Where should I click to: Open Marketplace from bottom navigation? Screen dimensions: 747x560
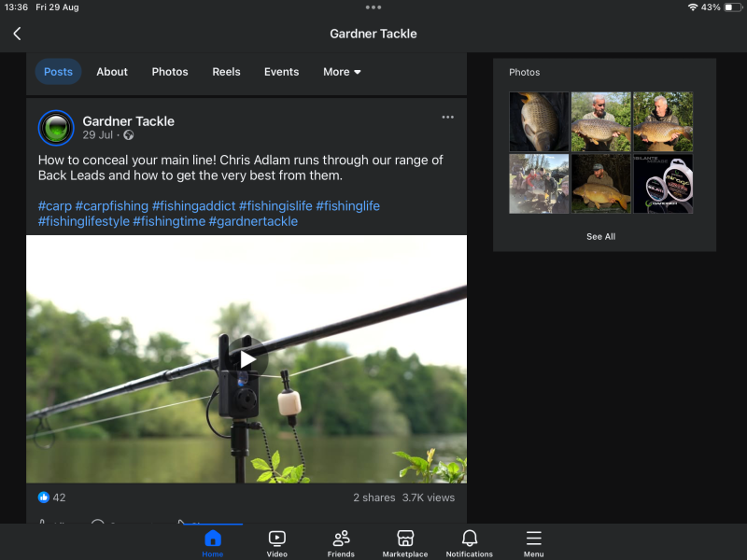pyautogui.click(x=405, y=542)
